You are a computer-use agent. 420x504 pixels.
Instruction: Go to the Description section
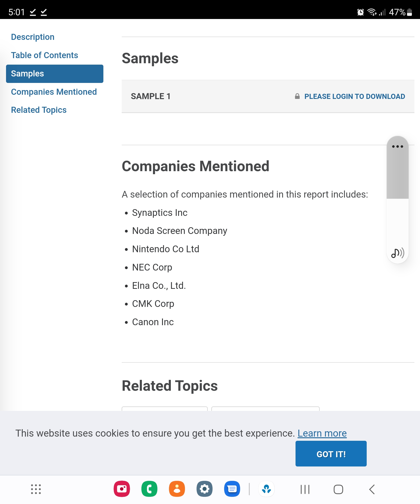pos(33,37)
